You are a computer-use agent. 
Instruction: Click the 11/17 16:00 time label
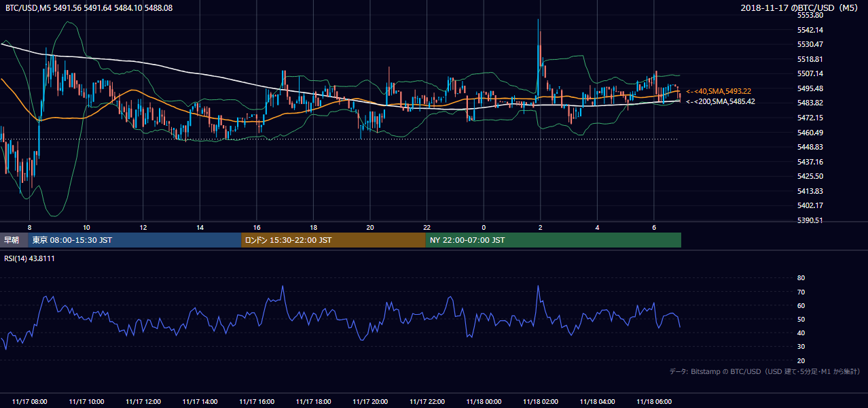click(x=257, y=401)
